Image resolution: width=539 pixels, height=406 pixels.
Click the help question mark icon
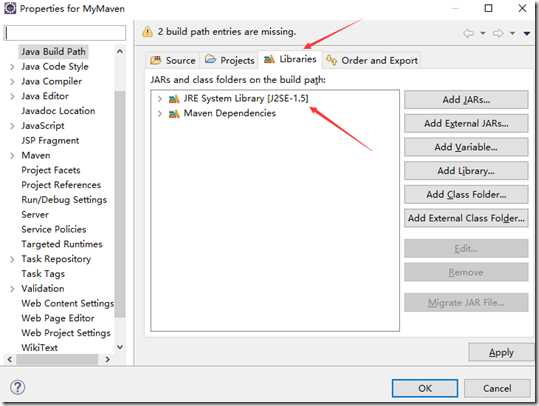point(17,387)
